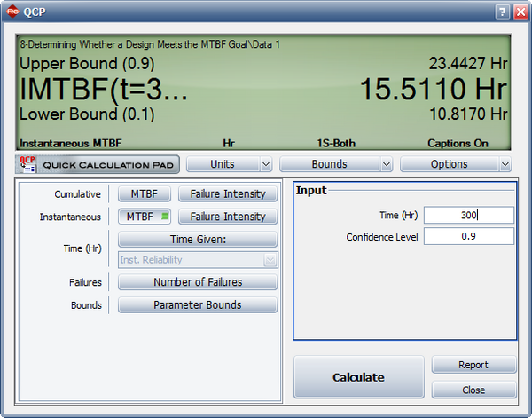Focus the Time (Hr) input field
Image resolution: width=532 pixels, height=418 pixels.
(469, 216)
